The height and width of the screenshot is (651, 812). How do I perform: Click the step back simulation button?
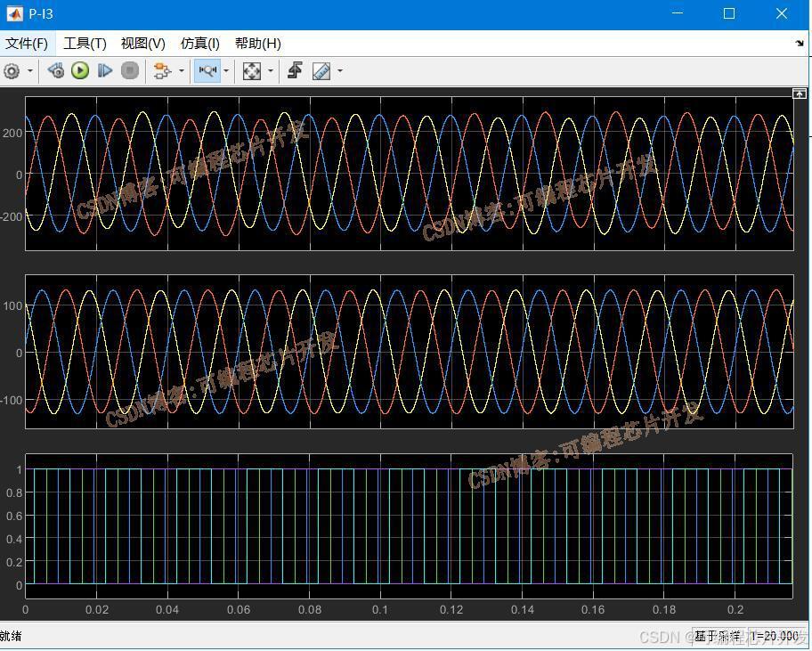56,71
